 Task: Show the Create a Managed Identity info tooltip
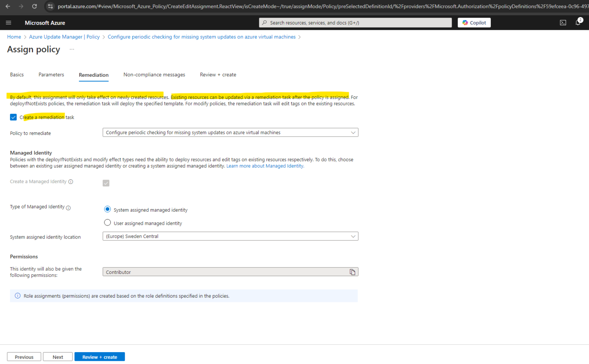click(x=71, y=182)
